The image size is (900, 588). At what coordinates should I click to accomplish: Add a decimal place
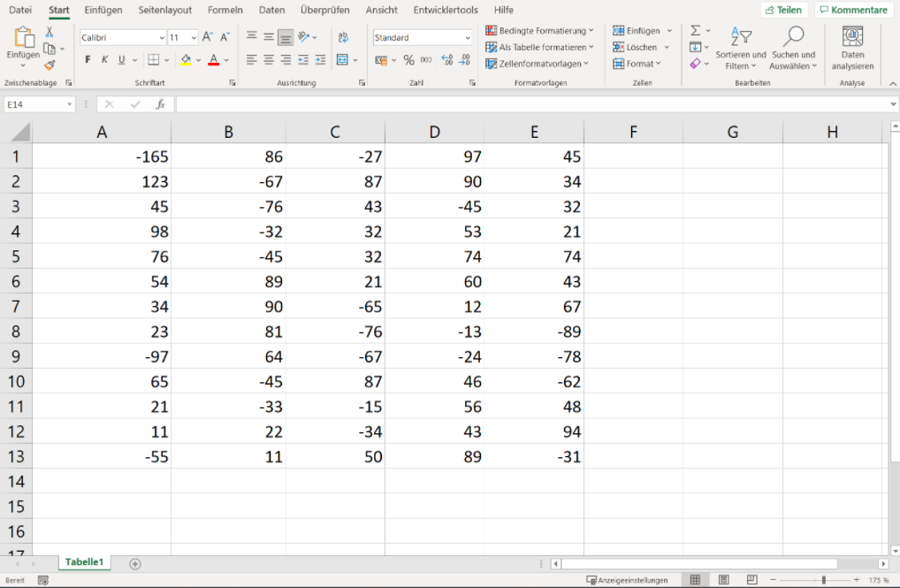(x=447, y=60)
